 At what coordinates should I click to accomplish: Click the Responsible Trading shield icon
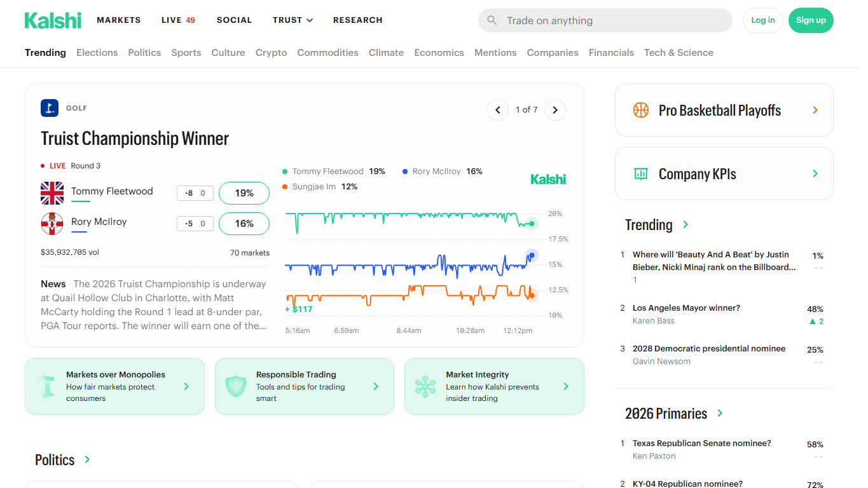point(236,386)
